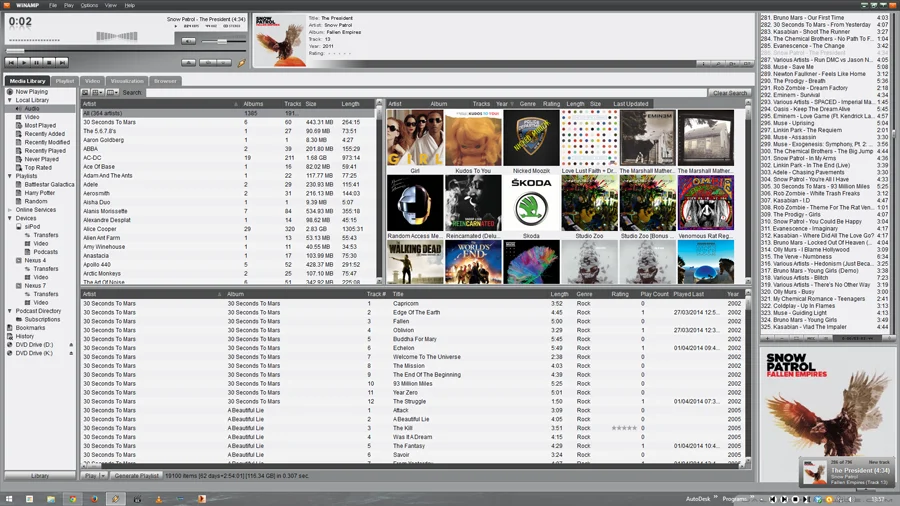Open the View menu

click(x=111, y=5)
